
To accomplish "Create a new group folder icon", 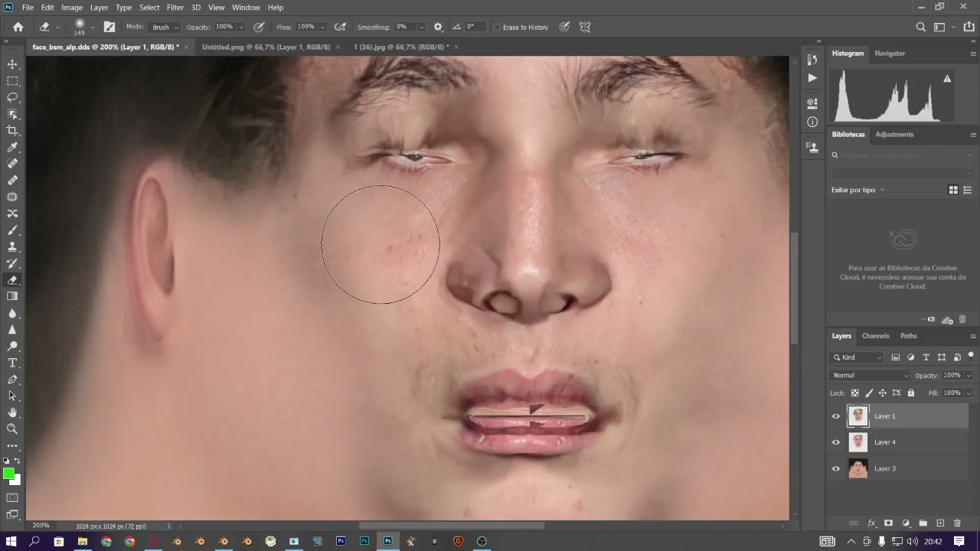I will coord(923,523).
